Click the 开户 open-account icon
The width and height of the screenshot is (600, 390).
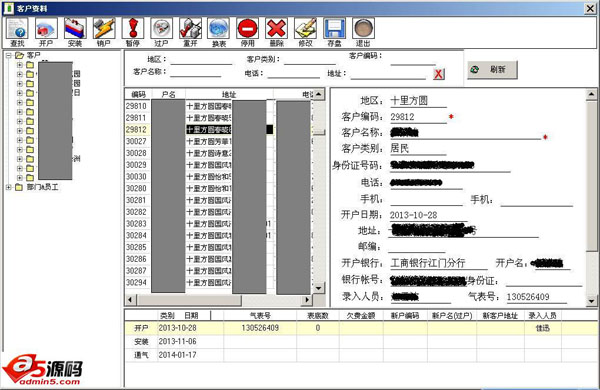[x=46, y=32]
